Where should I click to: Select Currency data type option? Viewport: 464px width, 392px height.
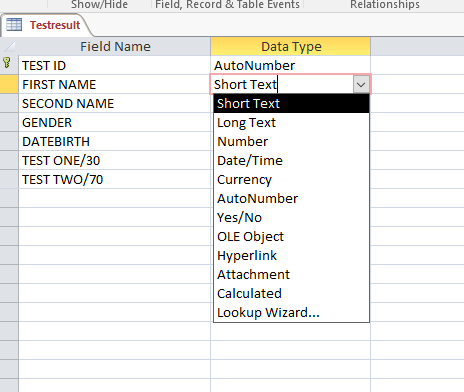point(292,179)
